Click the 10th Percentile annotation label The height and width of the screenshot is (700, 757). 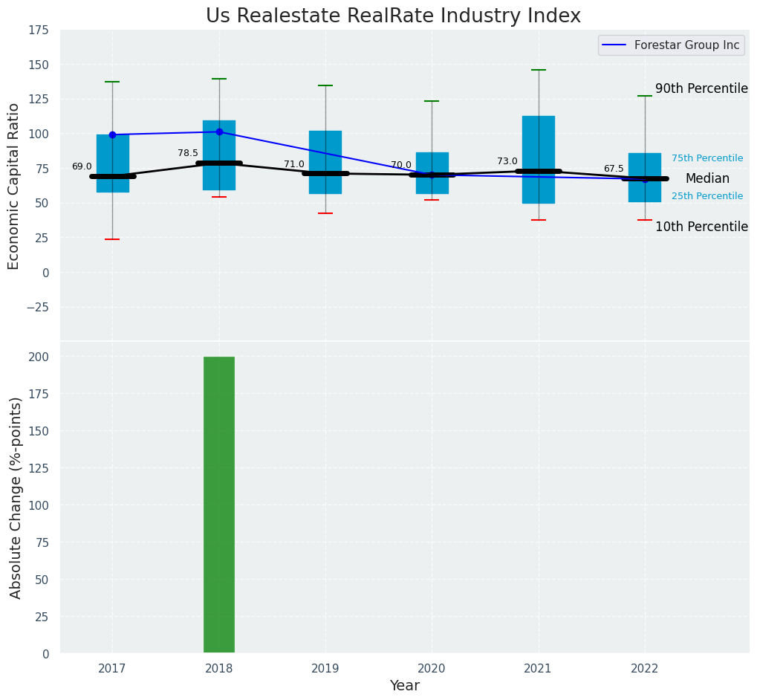(x=701, y=227)
